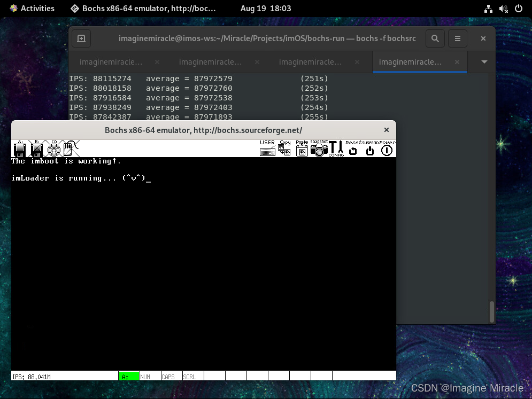This screenshot has height=399, width=532.
Task: Click the Bochs app menu in top bar
Action: click(143, 9)
